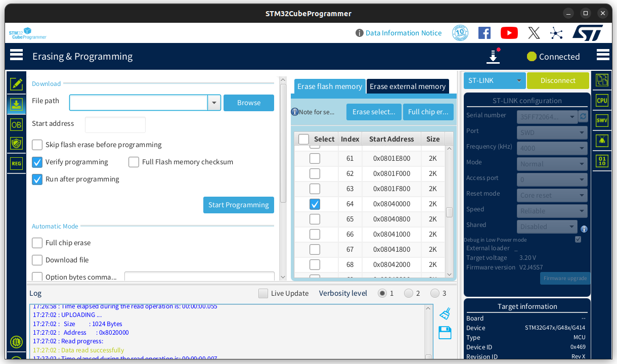Open the 0110 binary tool icon
Viewport: 617px width, 364px height.
click(602, 161)
